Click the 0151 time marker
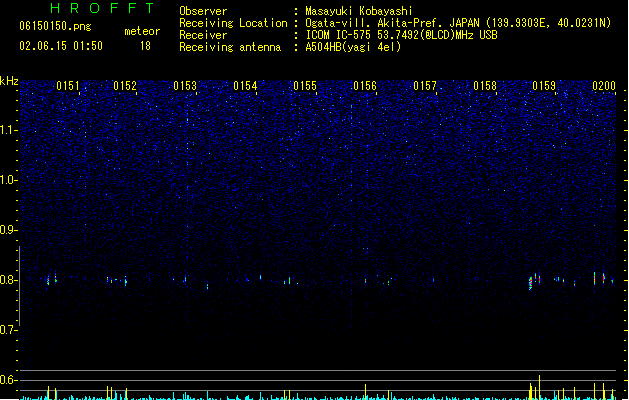This screenshot has height=400, width=629. click(x=68, y=86)
